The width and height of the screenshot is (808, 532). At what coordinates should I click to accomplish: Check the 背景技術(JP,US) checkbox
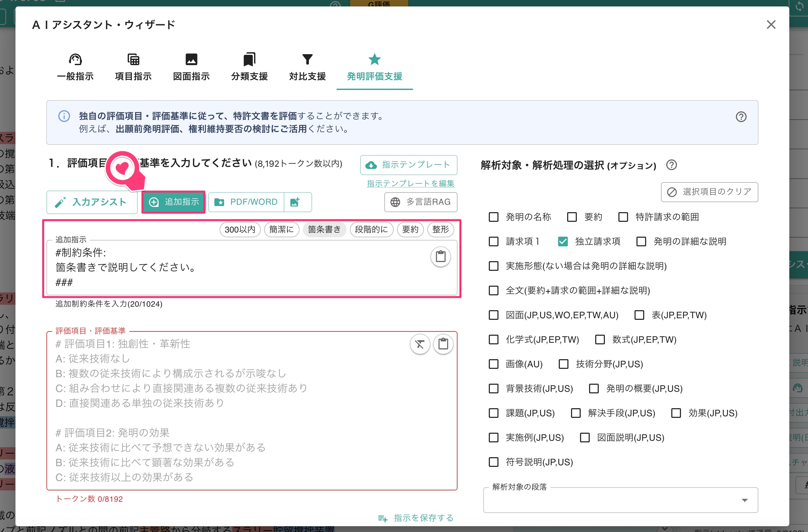point(493,389)
